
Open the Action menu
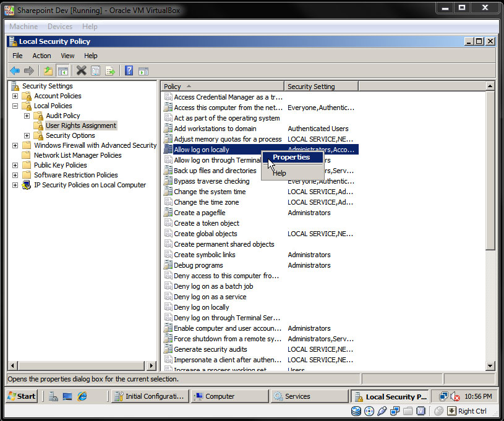pos(41,56)
